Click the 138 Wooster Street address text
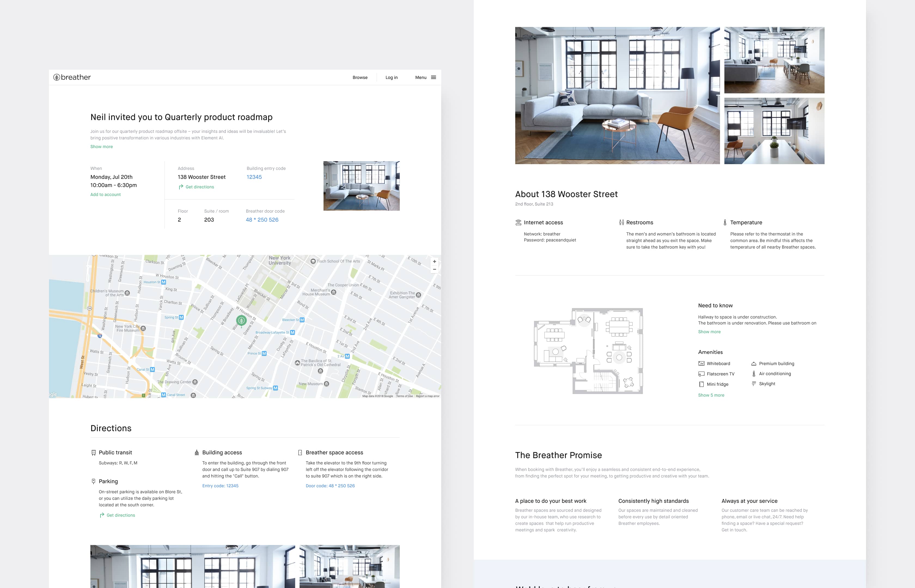The image size is (915, 588). 202,177
